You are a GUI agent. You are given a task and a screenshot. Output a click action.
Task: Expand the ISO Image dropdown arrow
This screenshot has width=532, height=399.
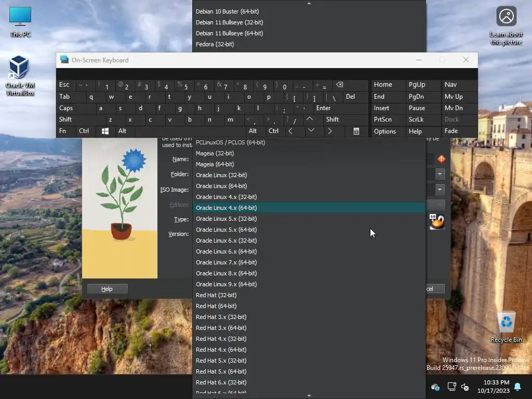[x=440, y=189]
